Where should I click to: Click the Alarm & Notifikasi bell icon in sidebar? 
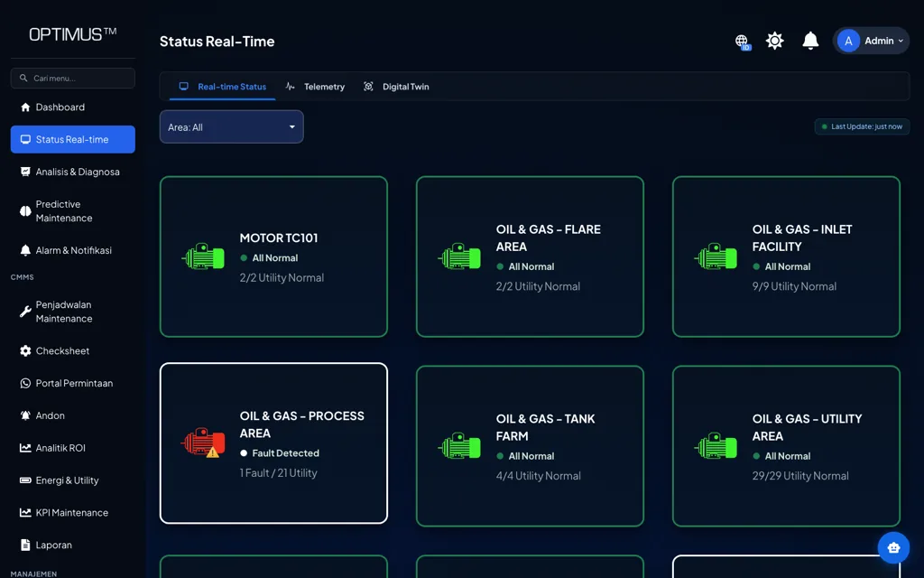pyautogui.click(x=25, y=251)
